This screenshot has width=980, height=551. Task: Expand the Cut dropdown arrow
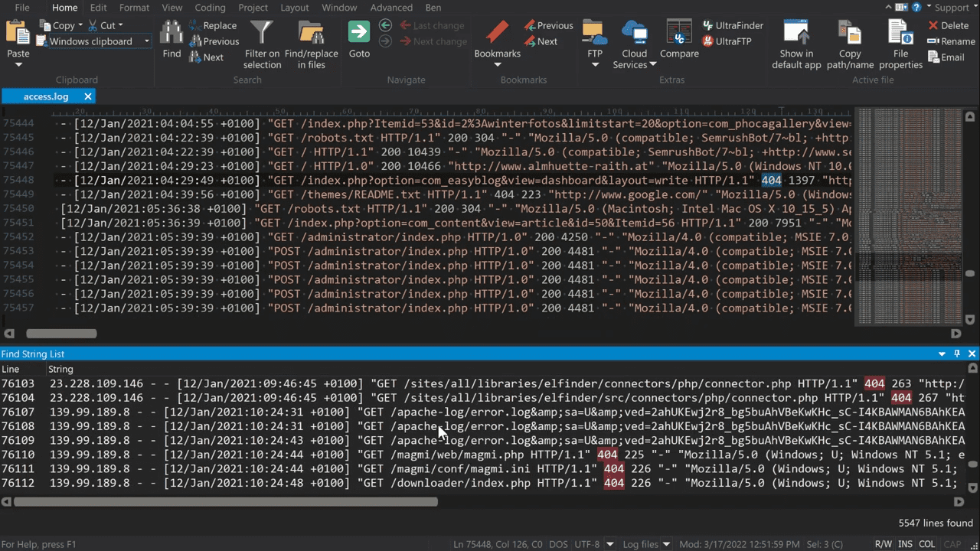122,25
